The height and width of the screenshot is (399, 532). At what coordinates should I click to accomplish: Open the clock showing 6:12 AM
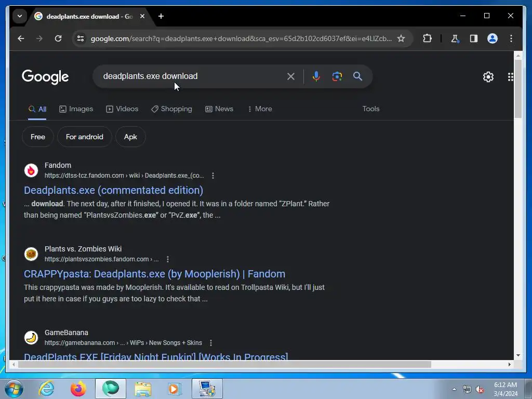506,389
